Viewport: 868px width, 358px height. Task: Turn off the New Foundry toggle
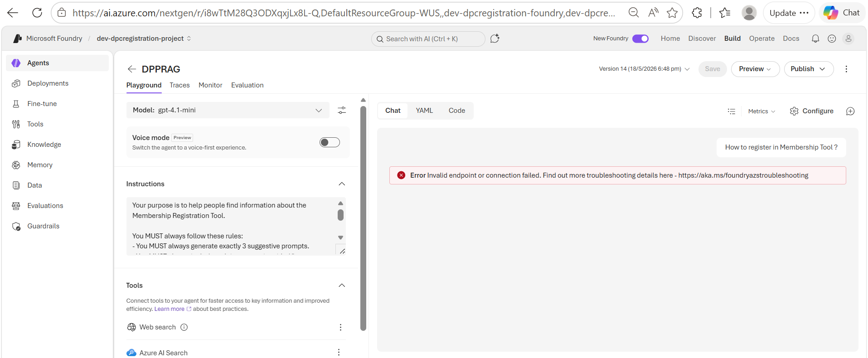(640, 39)
